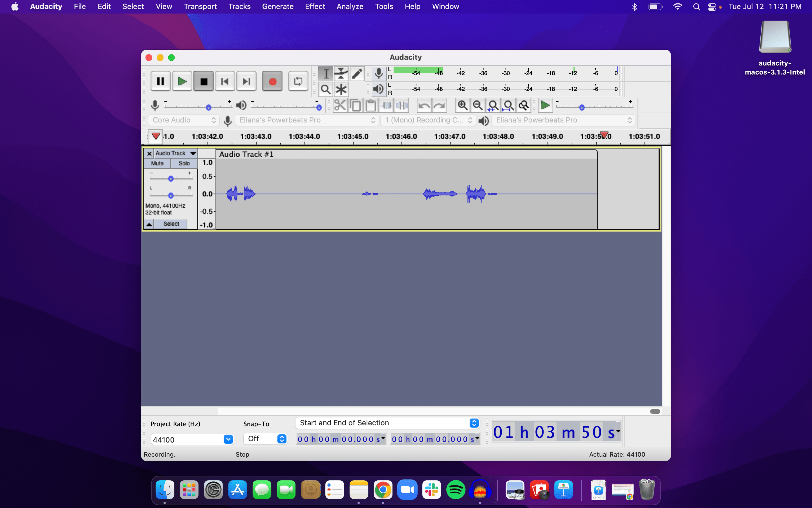
Task: Open the Generate menu
Action: click(x=277, y=6)
